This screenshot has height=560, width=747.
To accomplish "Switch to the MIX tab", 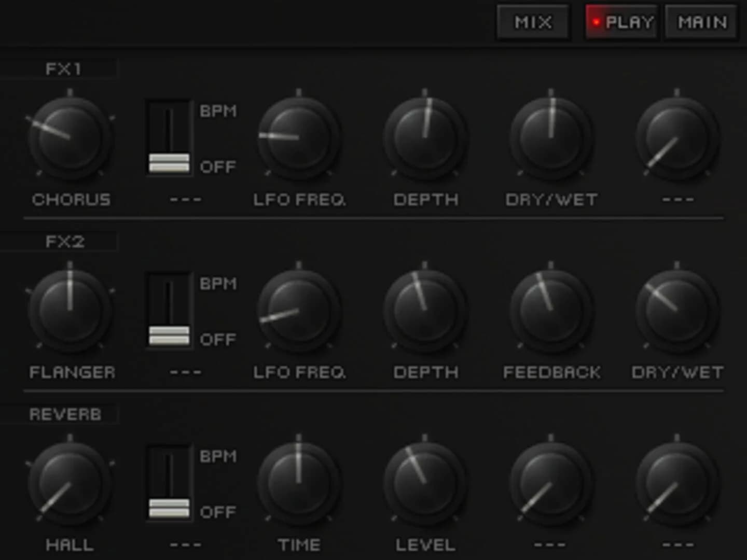I will [533, 22].
